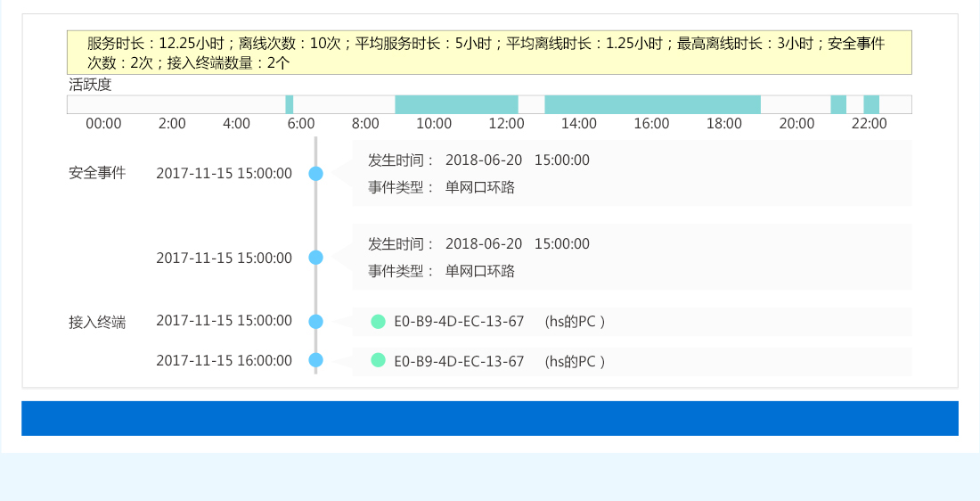Click the short activity segment near 6:00
The width and height of the screenshot is (980, 501).
(x=290, y=104)
